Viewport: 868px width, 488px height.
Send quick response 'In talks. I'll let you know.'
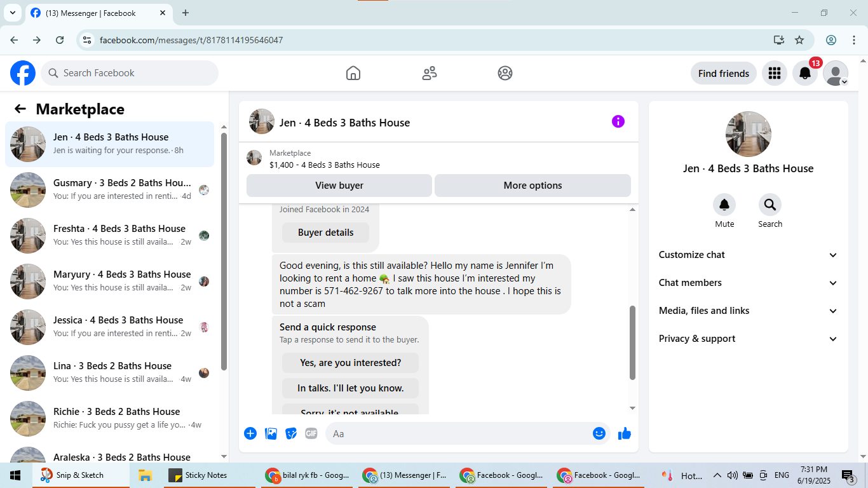click(x=351, y=388)
